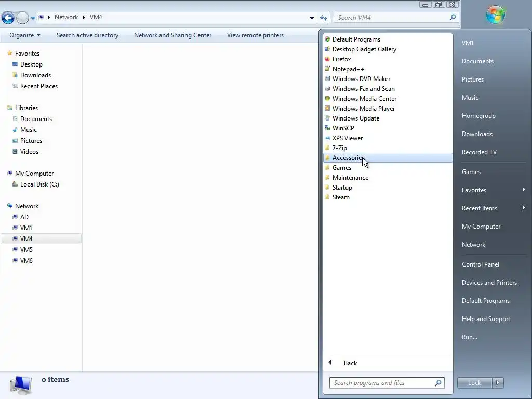Select VM5 under Network in navigation pane
Viewport: 532px width, 399px height.
(26, 250)
